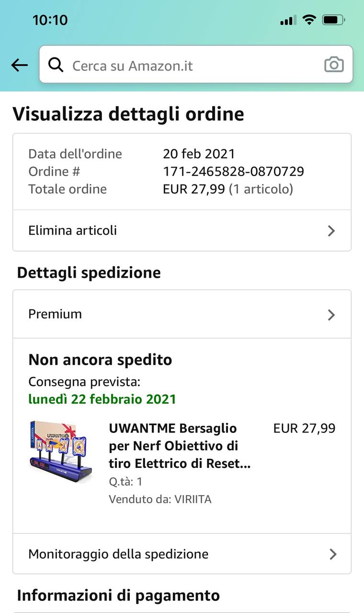Tap the Wi-Fi status icon
364x613 pixels.
(x=309, y=20)
